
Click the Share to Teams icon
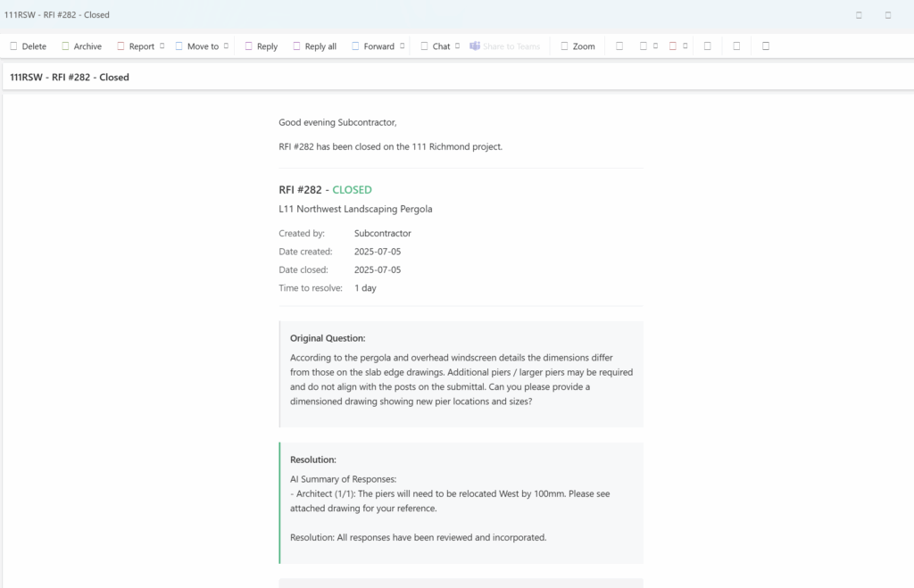point(475,46)
